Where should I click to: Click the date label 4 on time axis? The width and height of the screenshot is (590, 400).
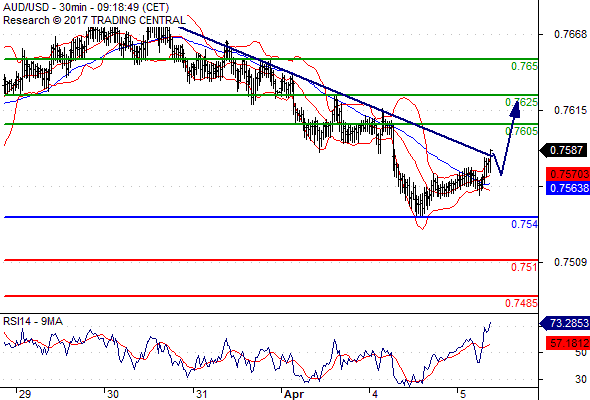point(375,394)
